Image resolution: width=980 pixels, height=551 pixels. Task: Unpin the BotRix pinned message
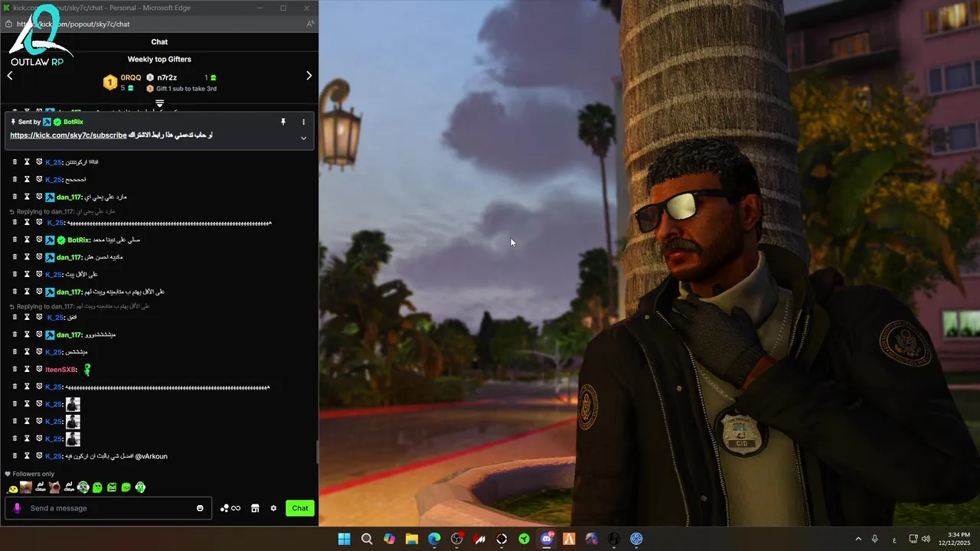coord(283,122)
